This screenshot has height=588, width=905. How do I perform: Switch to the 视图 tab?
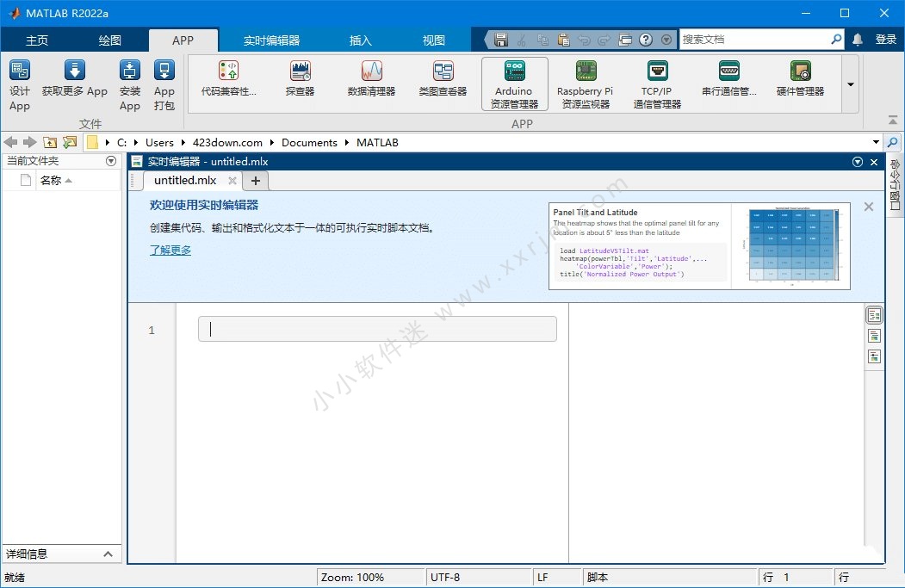(x=433, y=40)
